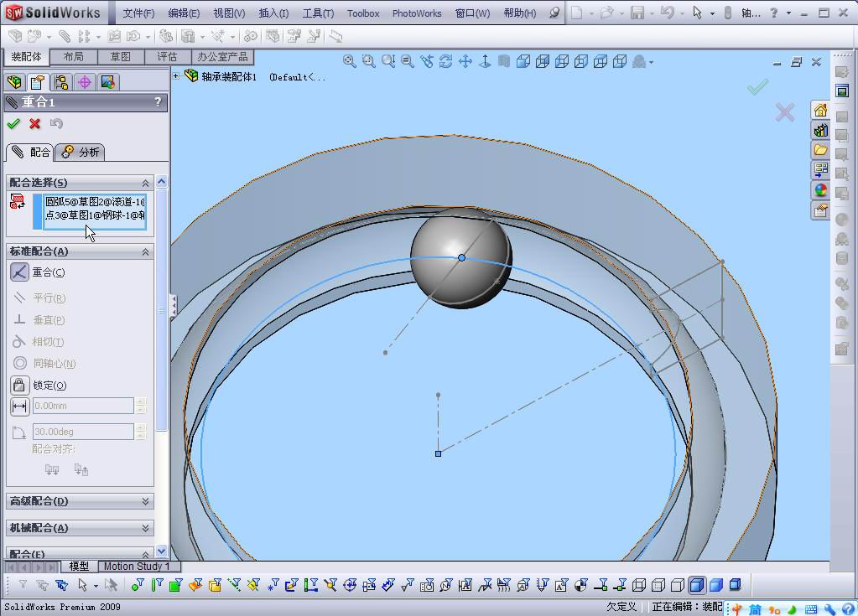Open the FeatureManager design tree tab

coord(15,82)
